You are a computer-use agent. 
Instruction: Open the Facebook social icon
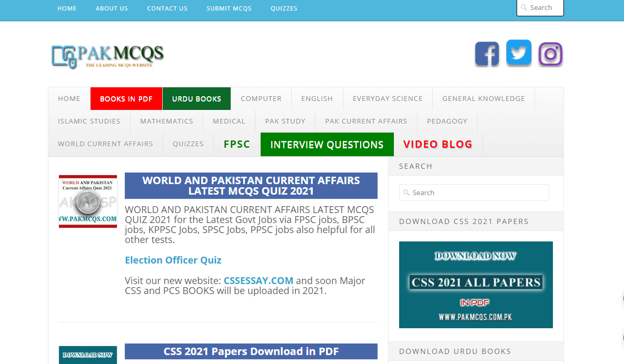[487, 54]
